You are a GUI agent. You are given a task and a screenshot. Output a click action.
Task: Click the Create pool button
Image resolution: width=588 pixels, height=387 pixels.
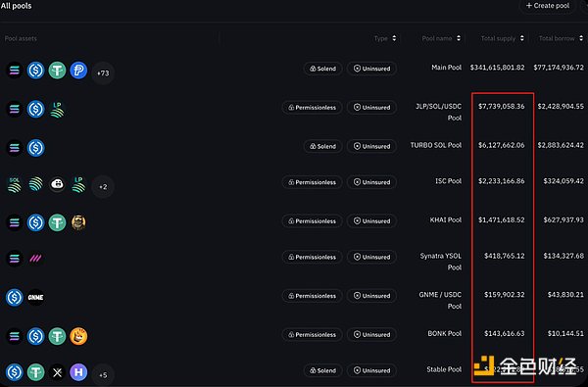548,6
